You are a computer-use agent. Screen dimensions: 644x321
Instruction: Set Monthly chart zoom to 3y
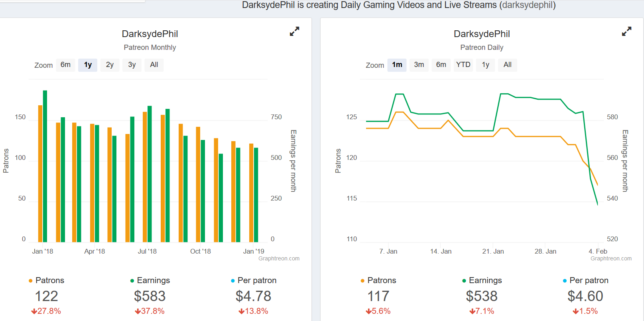[x=132, y=65]
